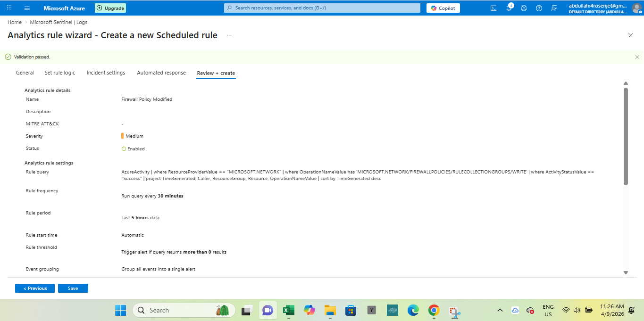This screenshot has width=644, height=321.
Task: Click the MITRE ATT&CK label
Action: 42,123
